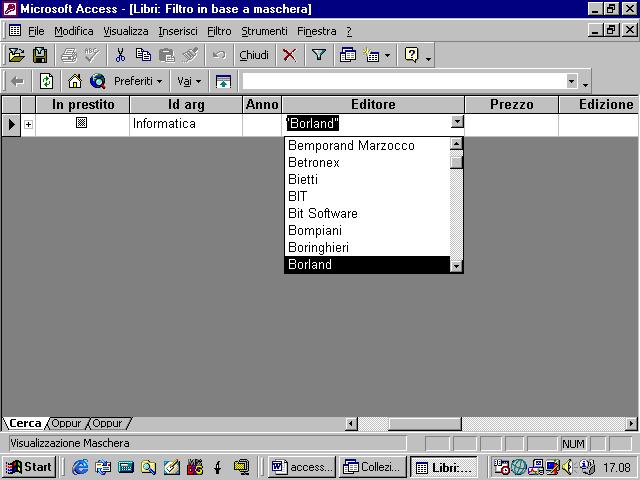Open the File menu
Screen dimensions: 640x480
36,31
